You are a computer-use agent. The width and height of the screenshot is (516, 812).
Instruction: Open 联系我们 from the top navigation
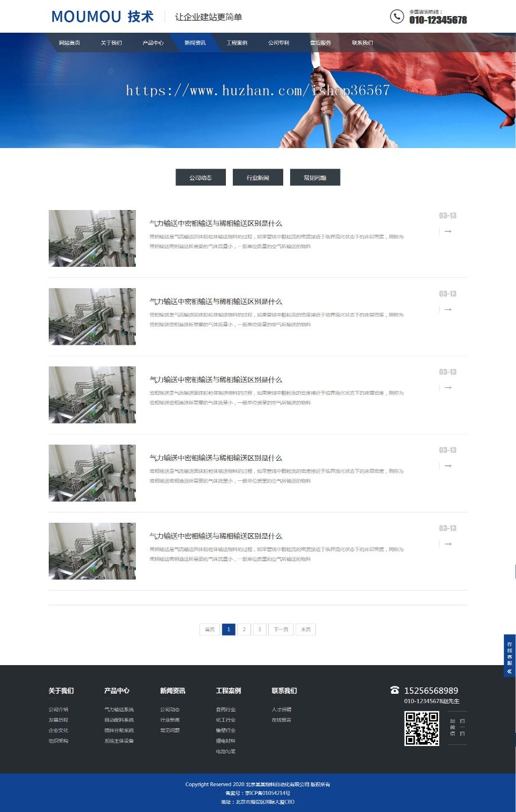362,43
